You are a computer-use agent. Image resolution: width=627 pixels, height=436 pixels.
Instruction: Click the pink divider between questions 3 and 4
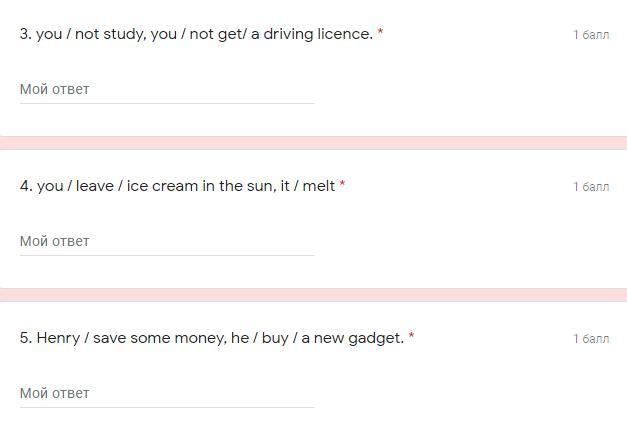[313, 143]
